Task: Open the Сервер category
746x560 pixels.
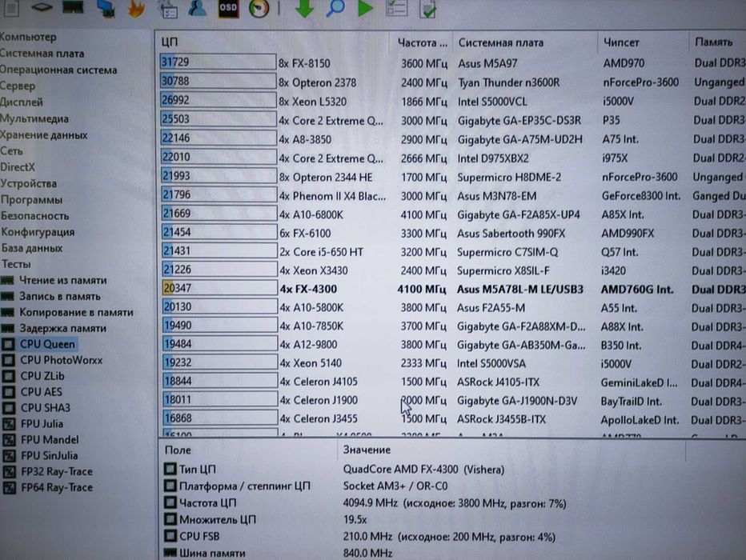Action: tap(18, 86)
